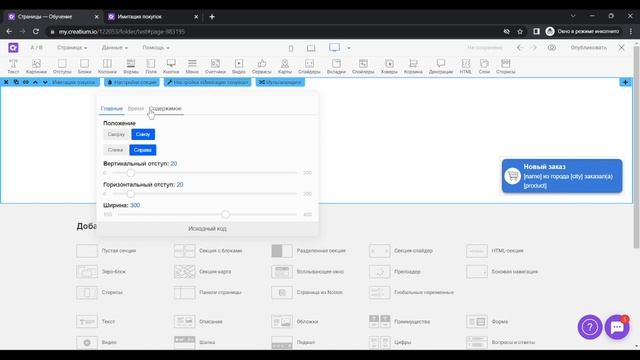Add a Пустая секция
This screenshot has width=640, height=360.
tap(106, 251)
